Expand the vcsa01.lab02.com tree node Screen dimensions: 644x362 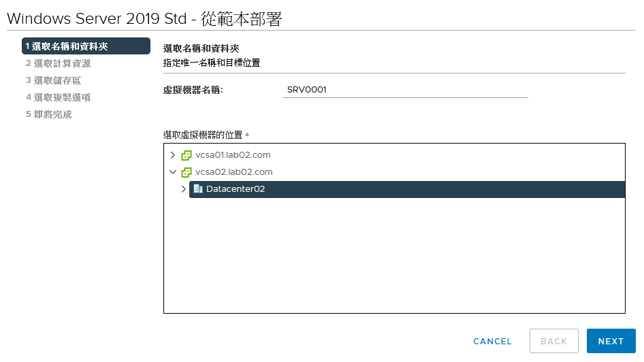[173, 155]
